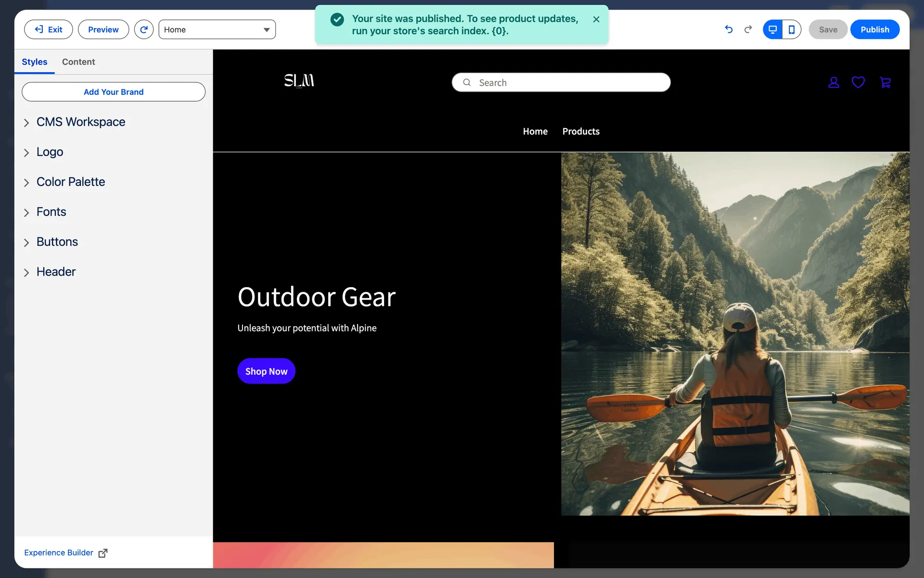Viewport: 924px width, 578px height.
Task: Open the shopping cart icon
Action: 885,82
